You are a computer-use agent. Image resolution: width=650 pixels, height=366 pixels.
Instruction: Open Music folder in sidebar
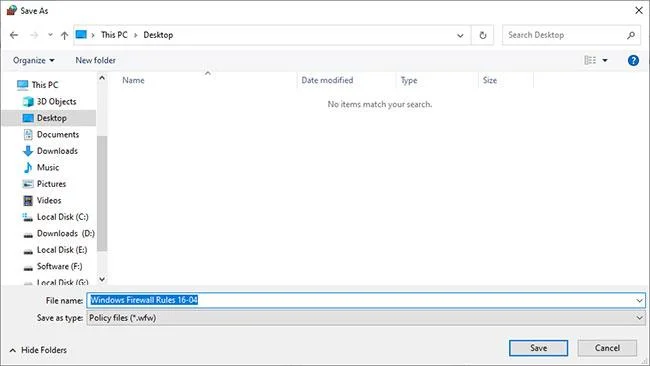coord(48,167)
